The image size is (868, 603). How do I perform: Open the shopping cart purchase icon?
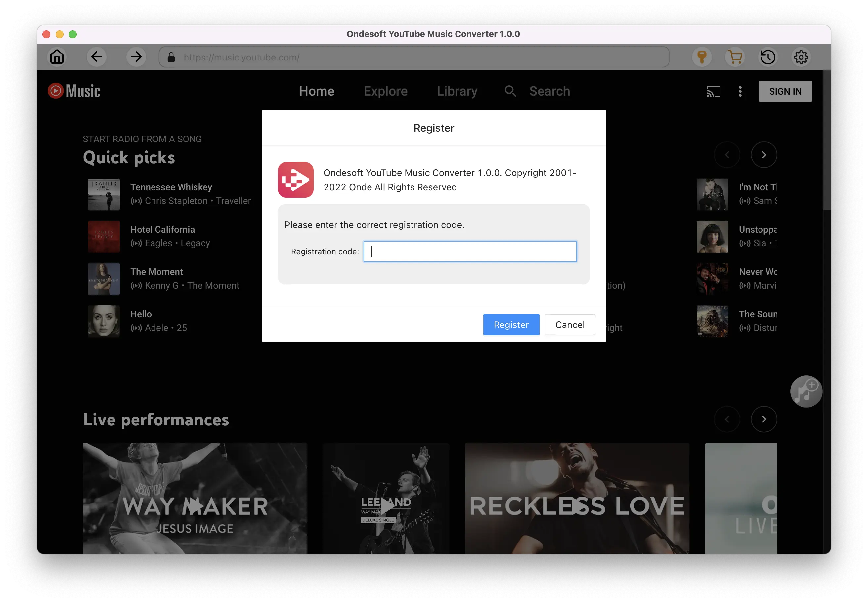(735, 57)
